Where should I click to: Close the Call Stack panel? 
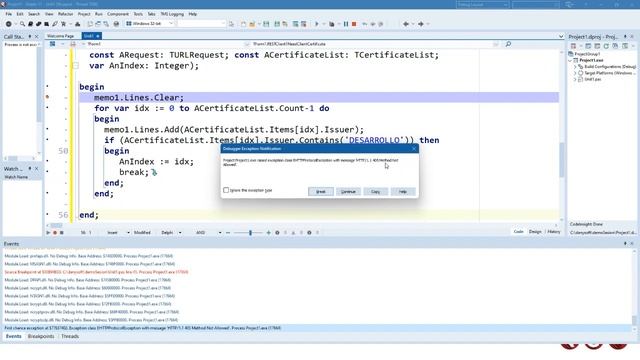point(36,37)
